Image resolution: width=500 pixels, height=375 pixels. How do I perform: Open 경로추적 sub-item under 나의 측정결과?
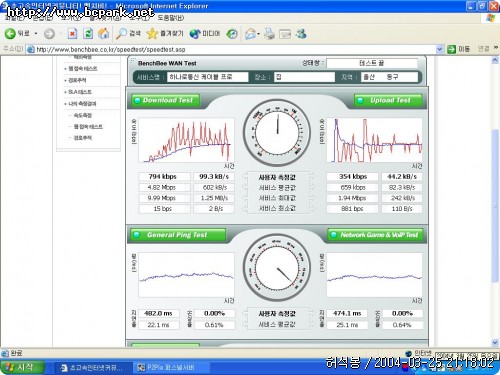(83, 138)
